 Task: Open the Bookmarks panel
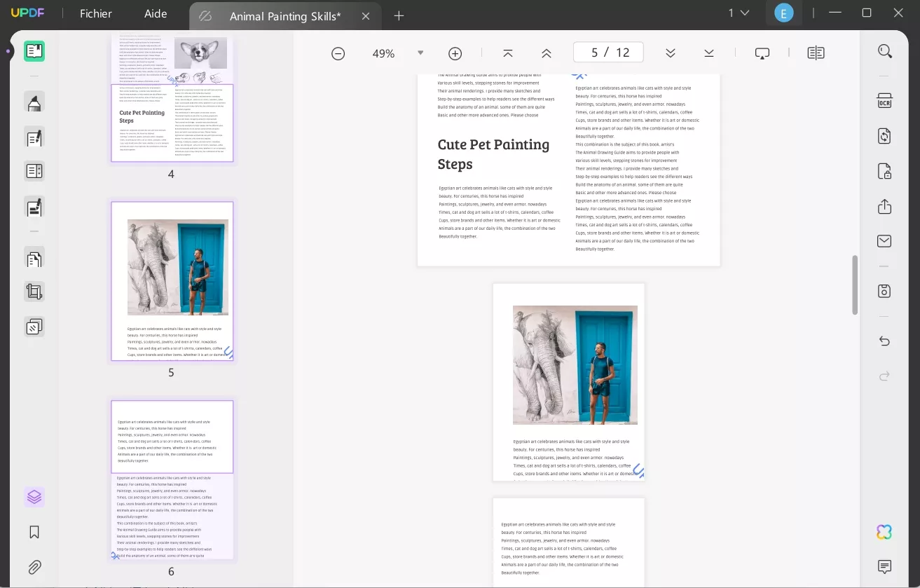click(x=34, y=533)
